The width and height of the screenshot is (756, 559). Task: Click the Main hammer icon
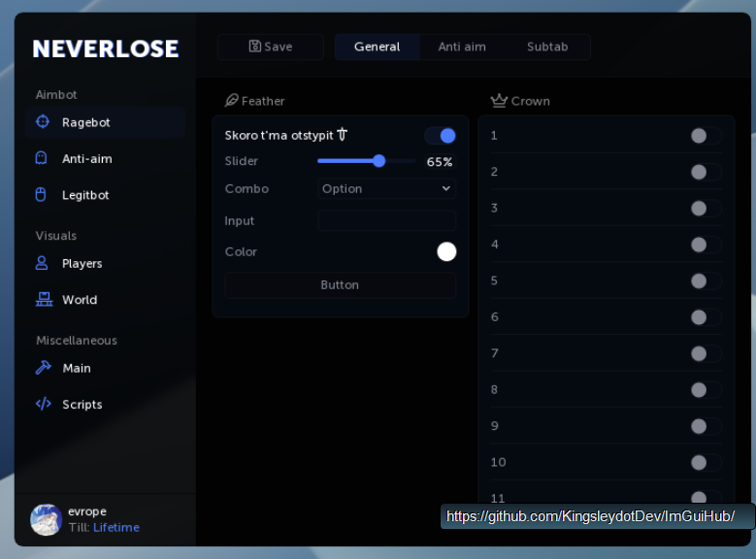44,368
